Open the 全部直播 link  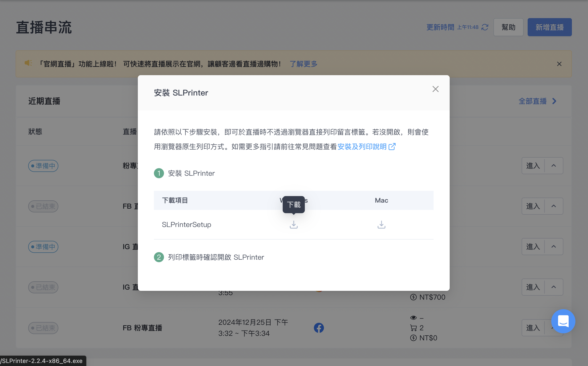pyautogui.click(x=532, y=101)
